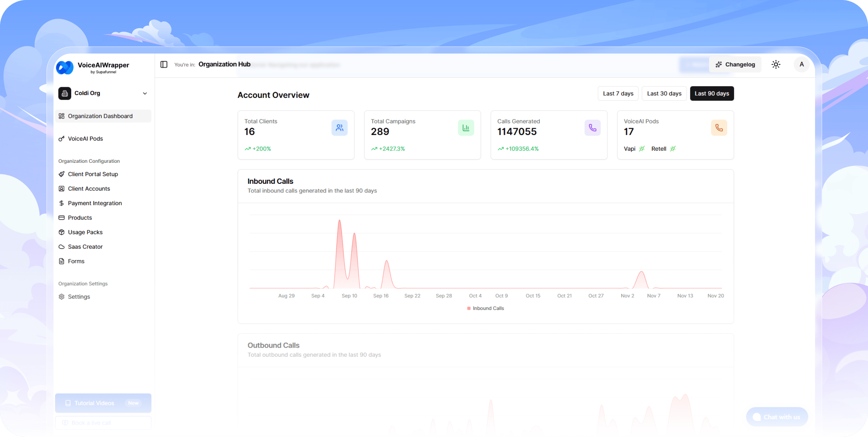Click the Retell connection status indicator
The width and height of the screenshot is (868, 437).
point(673,148)
